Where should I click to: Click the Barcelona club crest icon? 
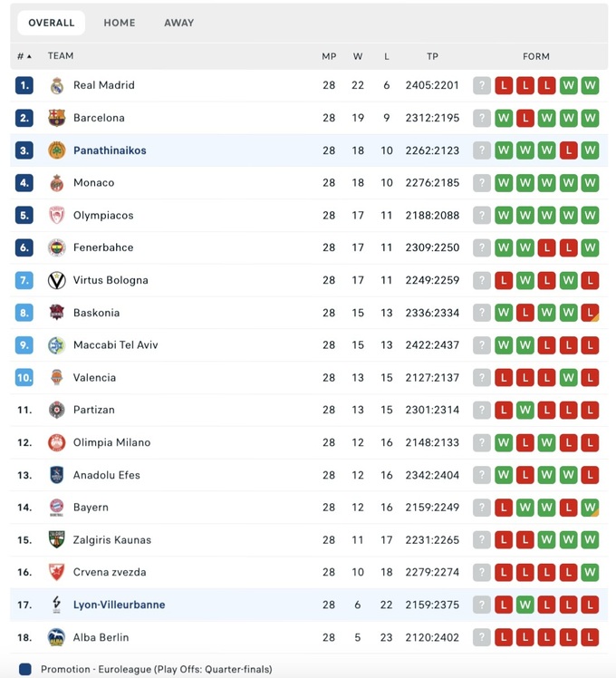pos(57,118)
